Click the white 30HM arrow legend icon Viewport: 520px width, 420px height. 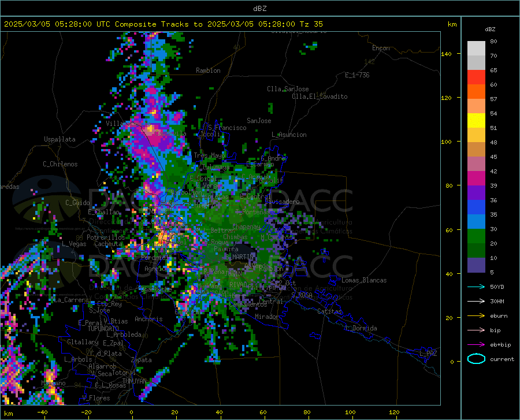[476, 301]
